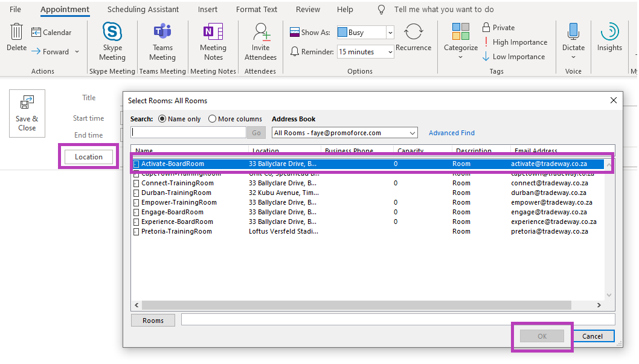Open the All Rooms address book dropdown
This screenshot has height=364, width=639.
coord(413,132)
